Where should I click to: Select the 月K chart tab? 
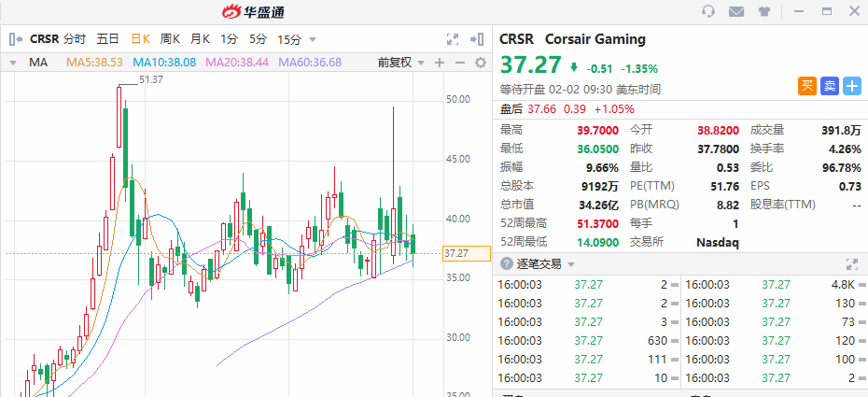coord(201,39)
